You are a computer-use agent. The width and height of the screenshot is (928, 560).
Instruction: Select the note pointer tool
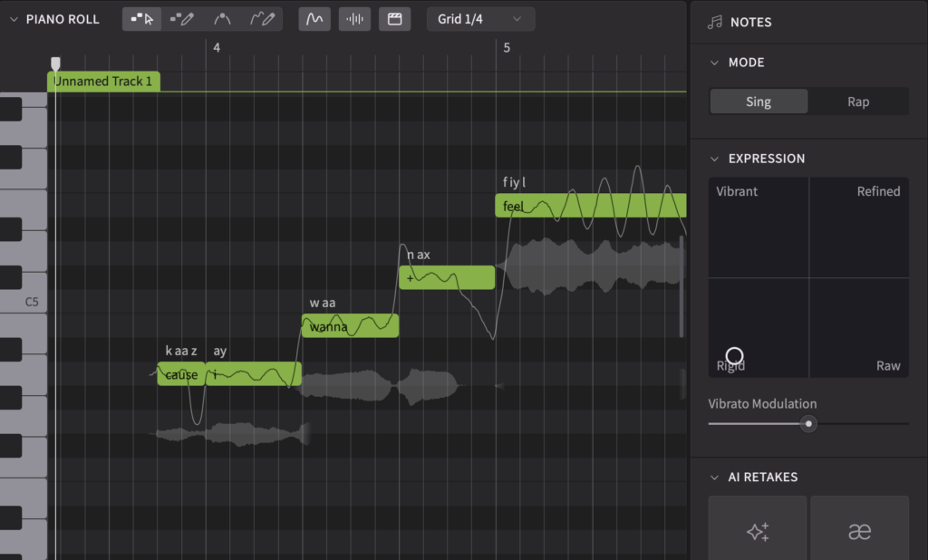tap(142, 19)
